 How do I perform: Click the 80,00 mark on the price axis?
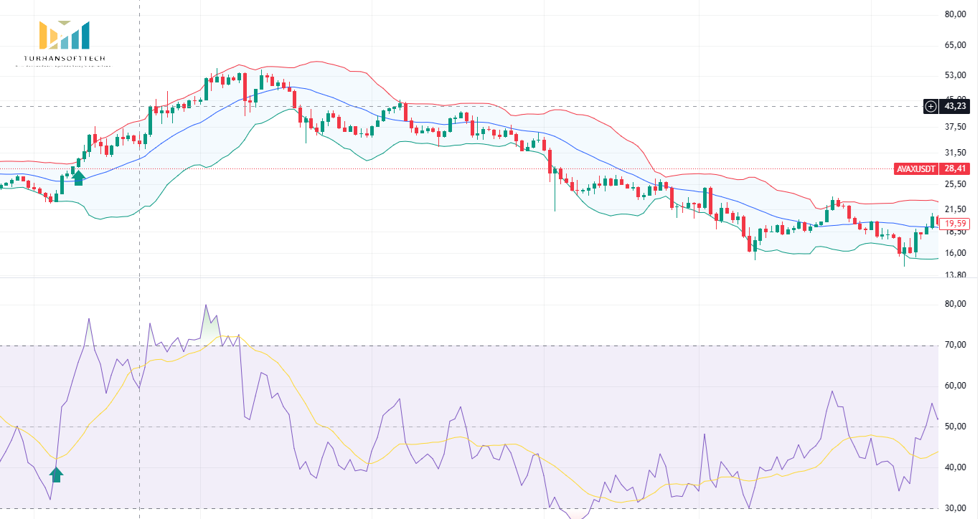(x=954, y=14)
